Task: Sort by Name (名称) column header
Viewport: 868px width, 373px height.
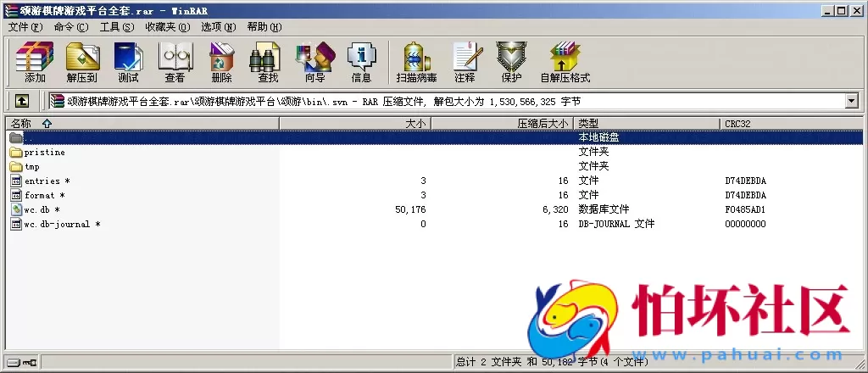Action: pos(142,124)
